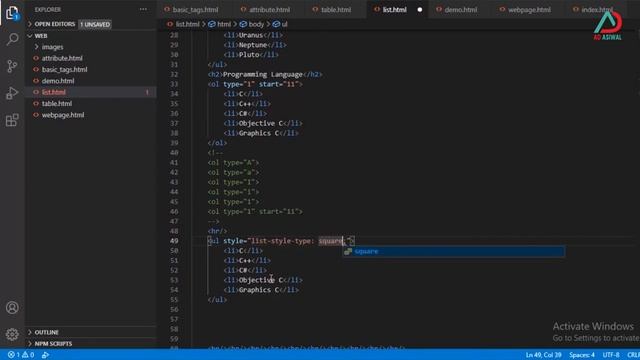The height and width of the screenshot is (360, 640).
Task: Click the Programming Language heading line
Action: [265, 74]
